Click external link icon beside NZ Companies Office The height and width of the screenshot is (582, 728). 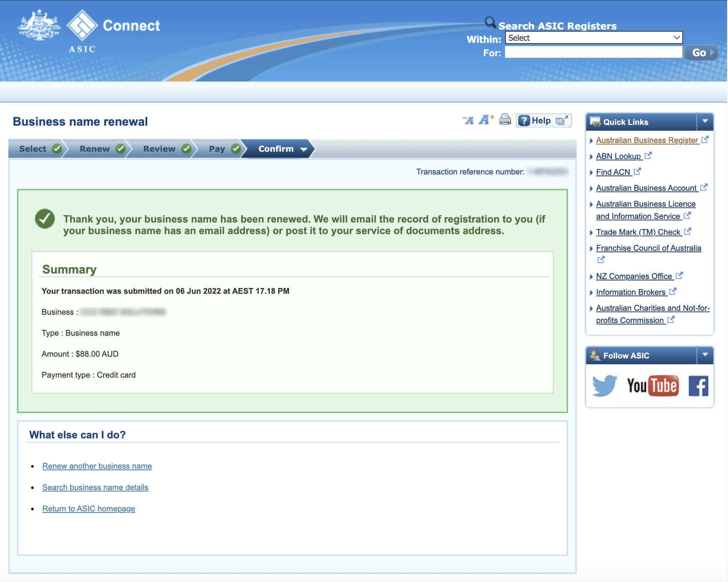point(679,276)
